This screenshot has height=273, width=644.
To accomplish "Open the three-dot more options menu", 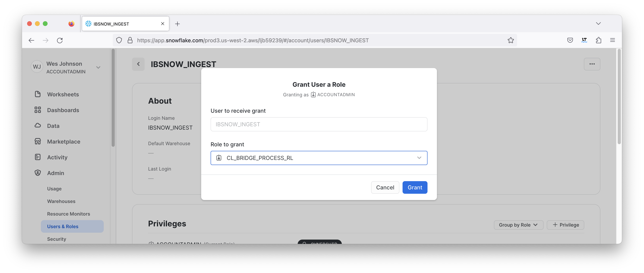I will coord(592,64).
